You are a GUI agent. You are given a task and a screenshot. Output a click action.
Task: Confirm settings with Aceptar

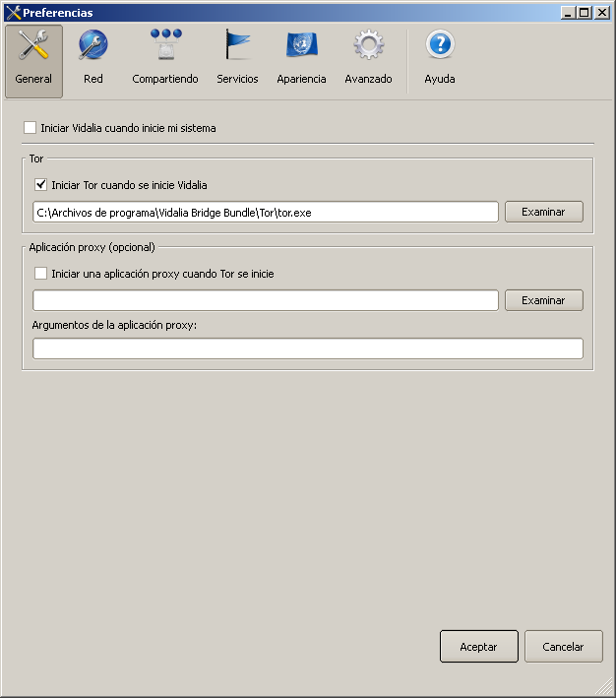[x=479, y=647]
